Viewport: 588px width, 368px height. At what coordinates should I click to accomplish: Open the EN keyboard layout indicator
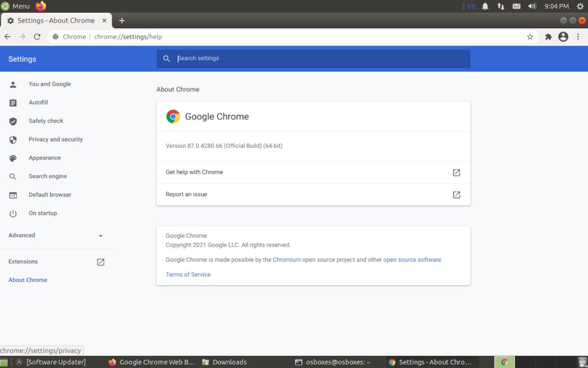pyautogui.click(x=470, y=6)
